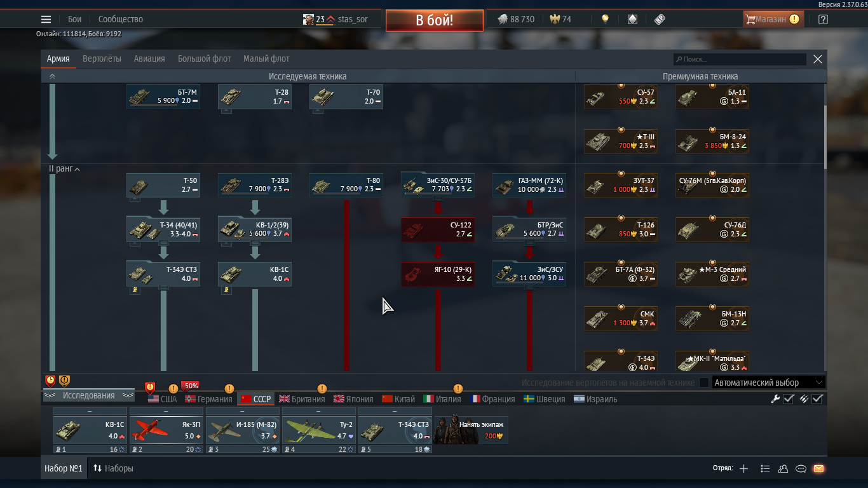Switch to the Вертолёты tab
Image resolution: width=868 pixels, height=488 pixels.
pyautogui.click(x=102, y=58)
